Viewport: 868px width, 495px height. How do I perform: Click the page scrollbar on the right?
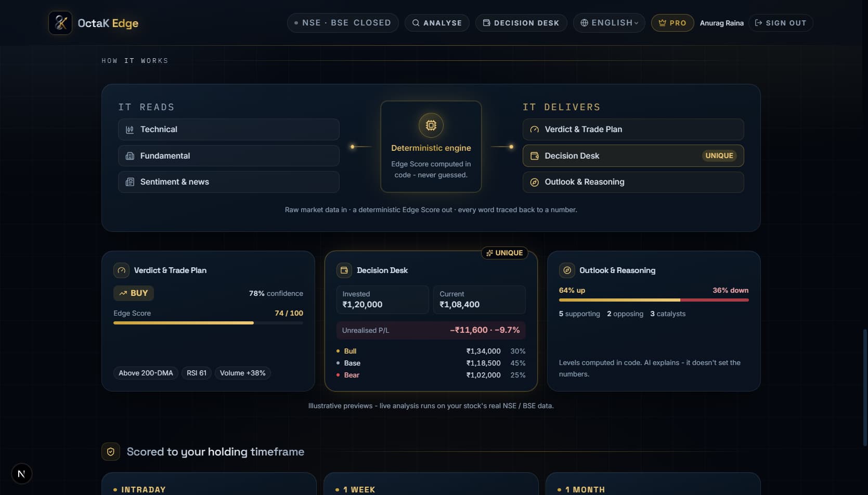click(x=865, y=387)
